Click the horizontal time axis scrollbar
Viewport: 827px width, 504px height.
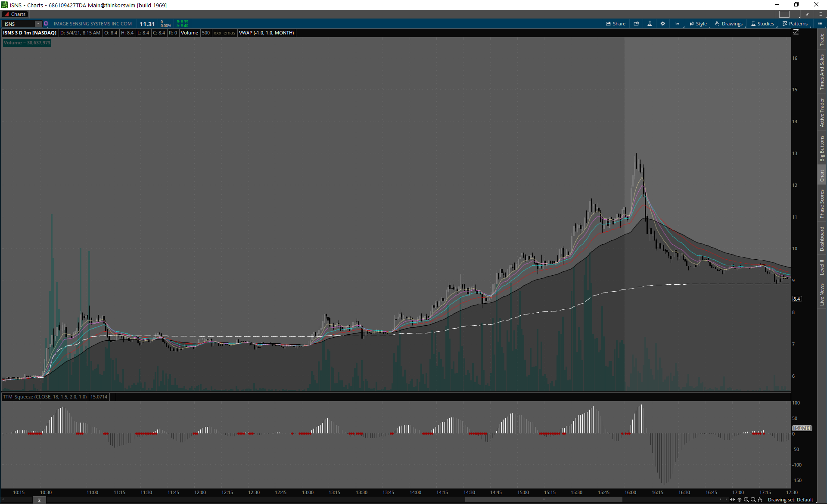[x=544, y=500]
